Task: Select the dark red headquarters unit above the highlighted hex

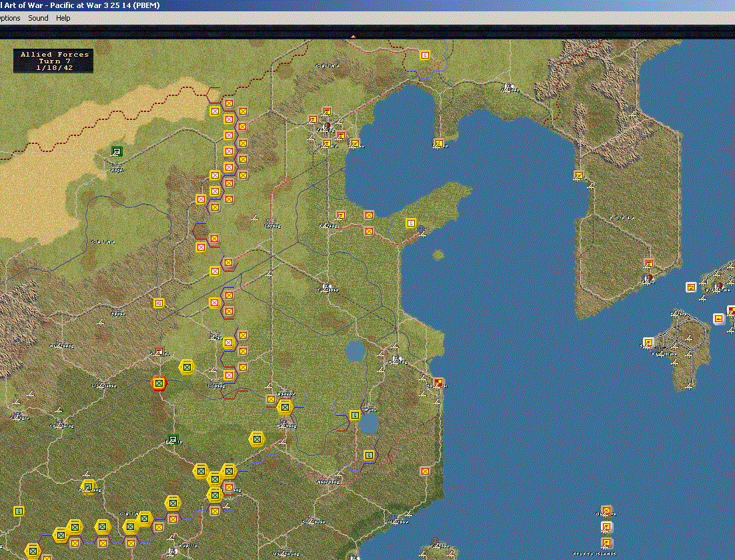Action: click(159, 351)
